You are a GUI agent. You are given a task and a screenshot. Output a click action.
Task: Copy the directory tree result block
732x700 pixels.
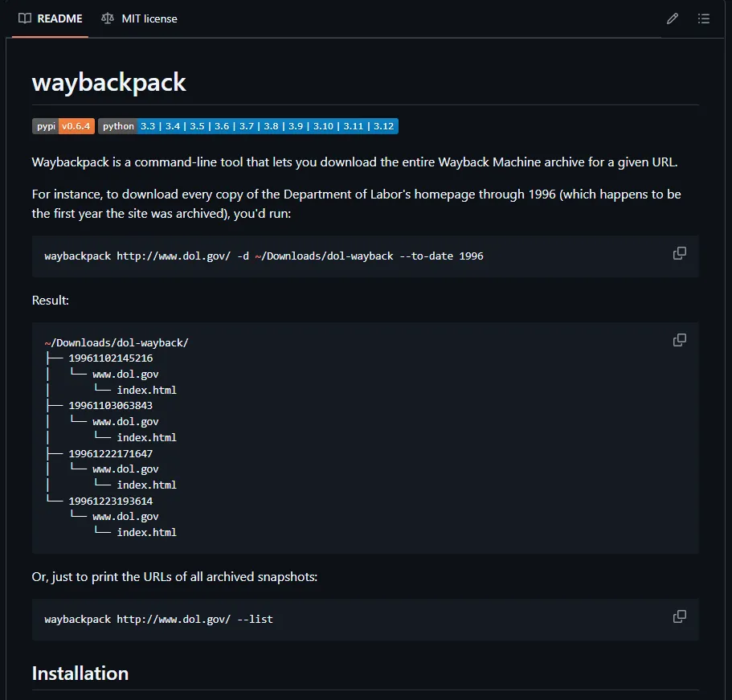tap(679, 339)
